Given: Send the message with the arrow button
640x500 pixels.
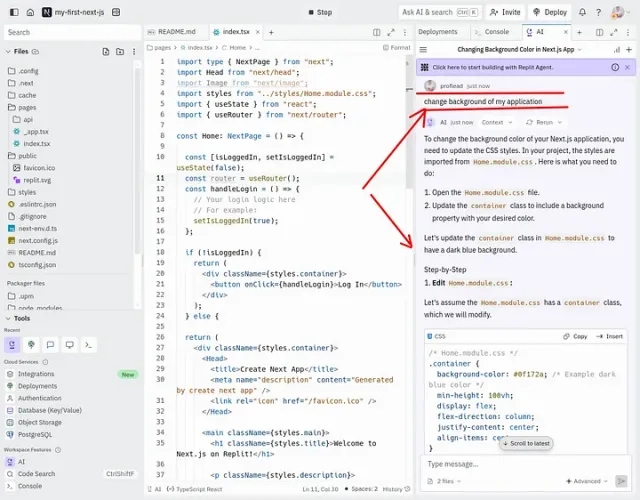Looking at the screenshot, I should pos(621,481).
